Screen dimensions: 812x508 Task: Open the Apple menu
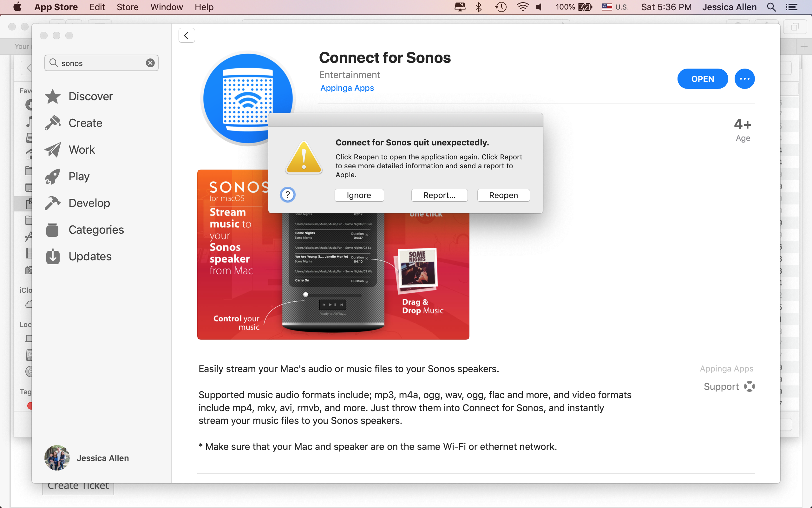pos(17,7)
